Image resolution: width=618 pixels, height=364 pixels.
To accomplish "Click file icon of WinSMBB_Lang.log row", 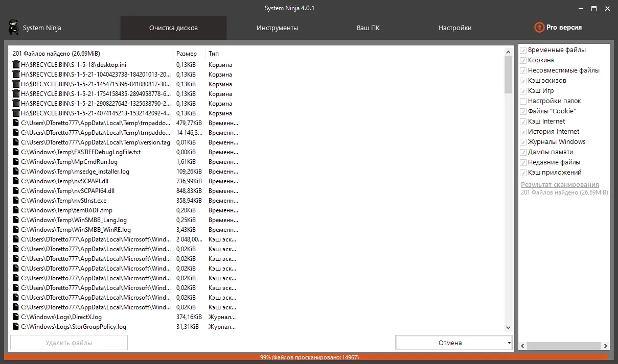I will 16,220.
